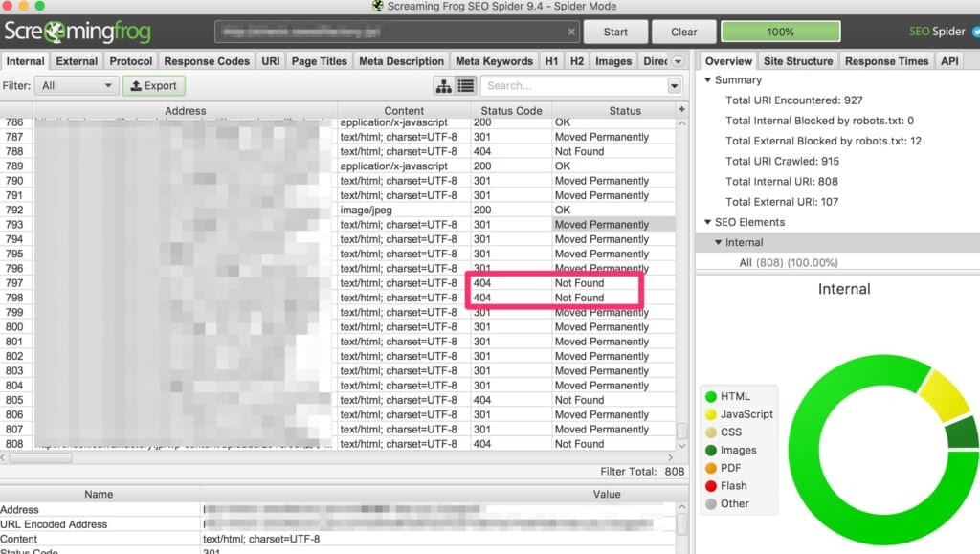Switch to the Response Codes tab
This screenshot has height=554, width=980.
pos(207,61)
